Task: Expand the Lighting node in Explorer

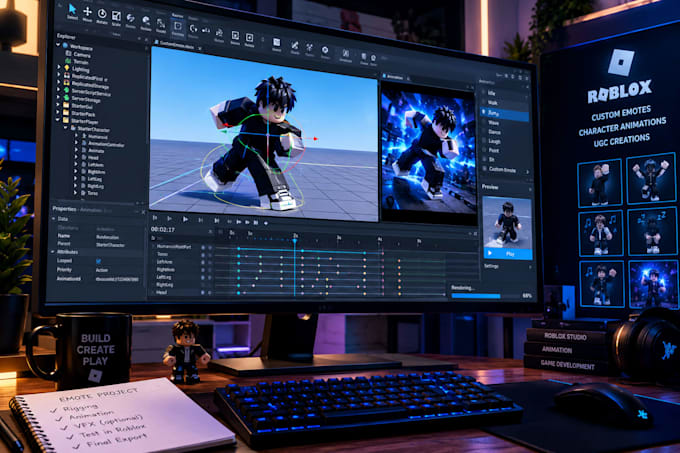Action: (59, 67)
